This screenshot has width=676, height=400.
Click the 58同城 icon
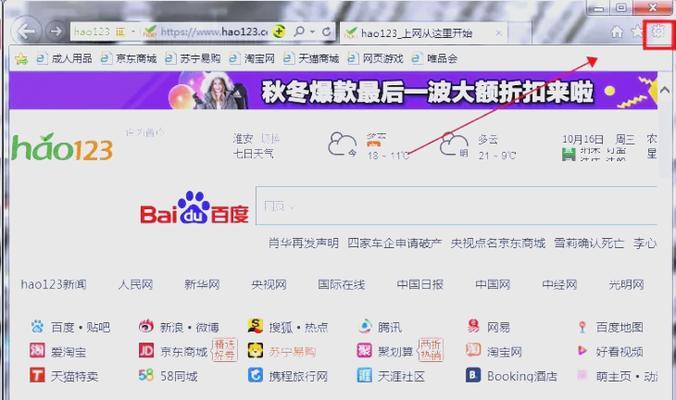(x=146, y=375)
